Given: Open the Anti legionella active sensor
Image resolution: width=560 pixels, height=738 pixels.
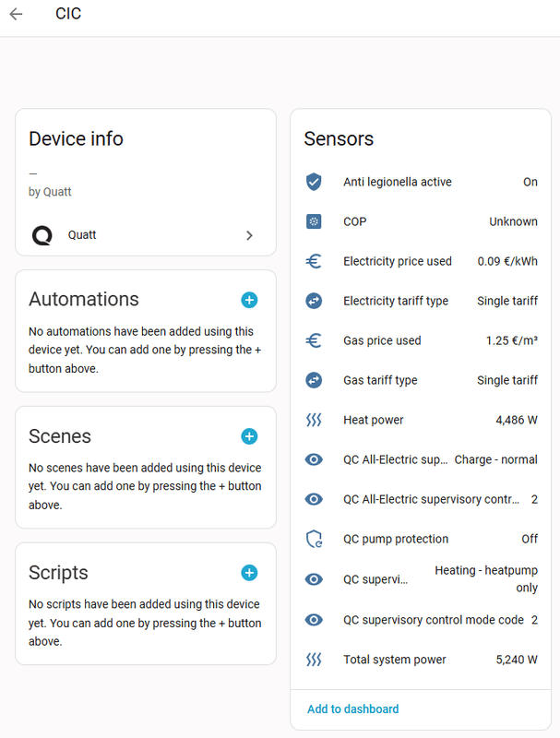Looking at the screenshot, I should coord(398,182).
